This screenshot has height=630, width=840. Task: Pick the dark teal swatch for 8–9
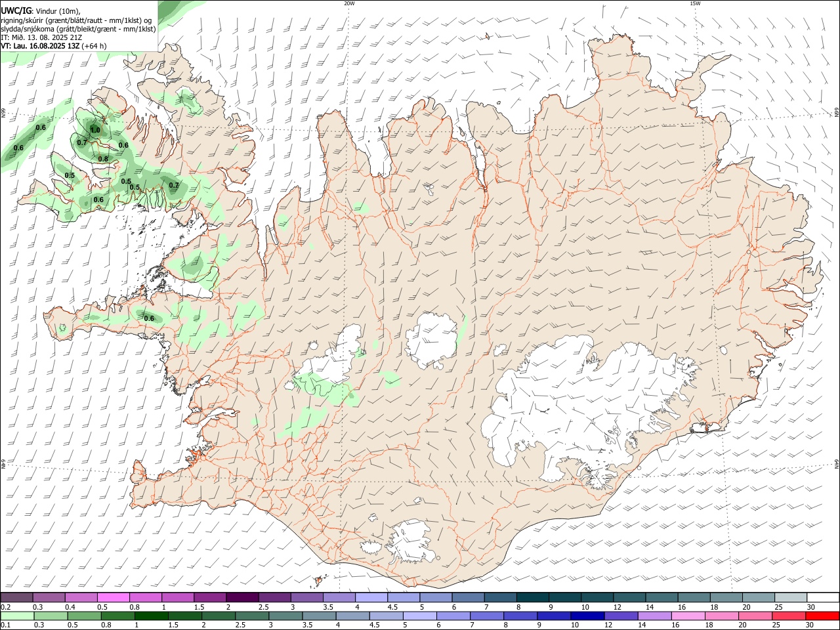[x=533, y=597]
